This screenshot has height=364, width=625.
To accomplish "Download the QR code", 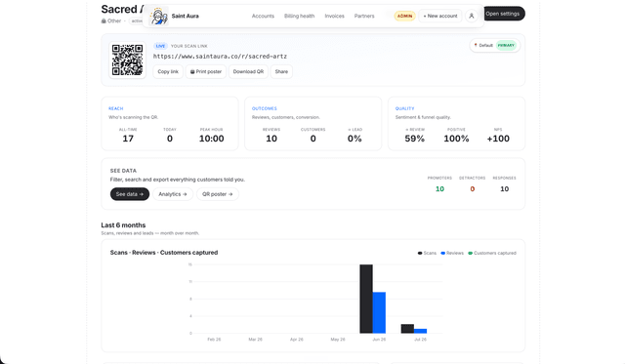I will pos(248,71).
